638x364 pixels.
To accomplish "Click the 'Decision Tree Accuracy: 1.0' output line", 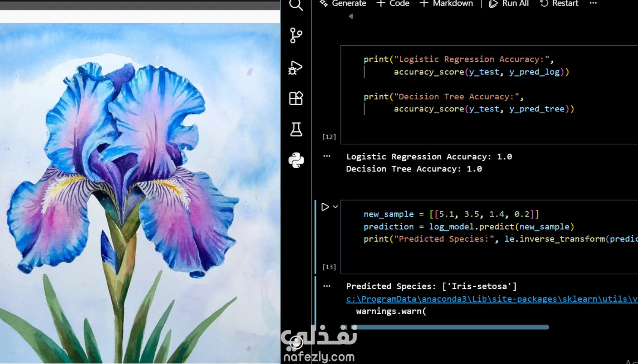I will coord(414,169).
